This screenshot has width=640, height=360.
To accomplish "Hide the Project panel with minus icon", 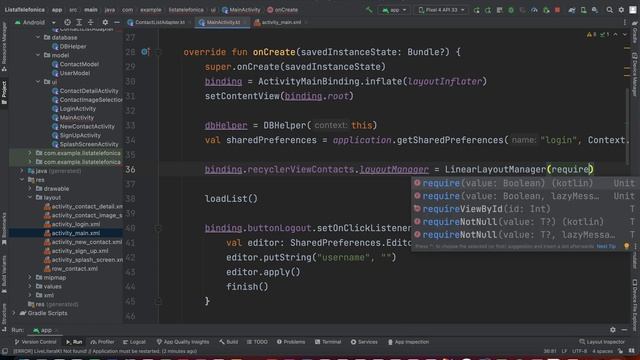I will click(117, 22).
